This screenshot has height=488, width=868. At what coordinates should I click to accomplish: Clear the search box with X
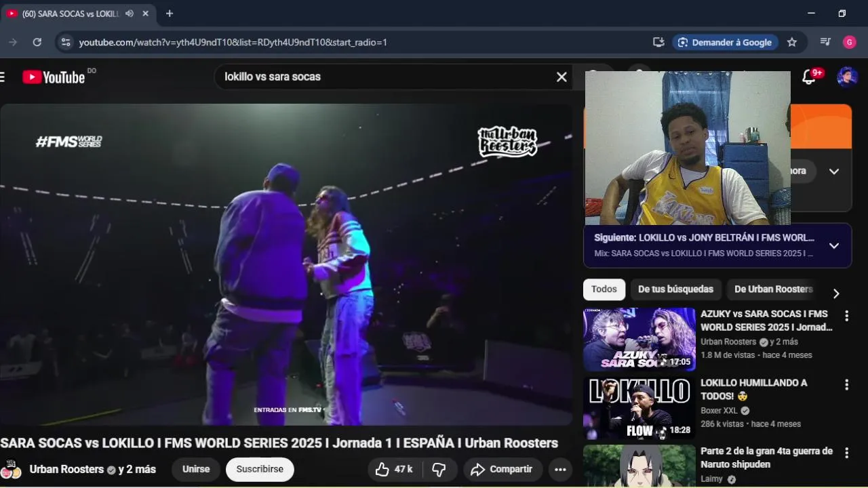point(561,77)
